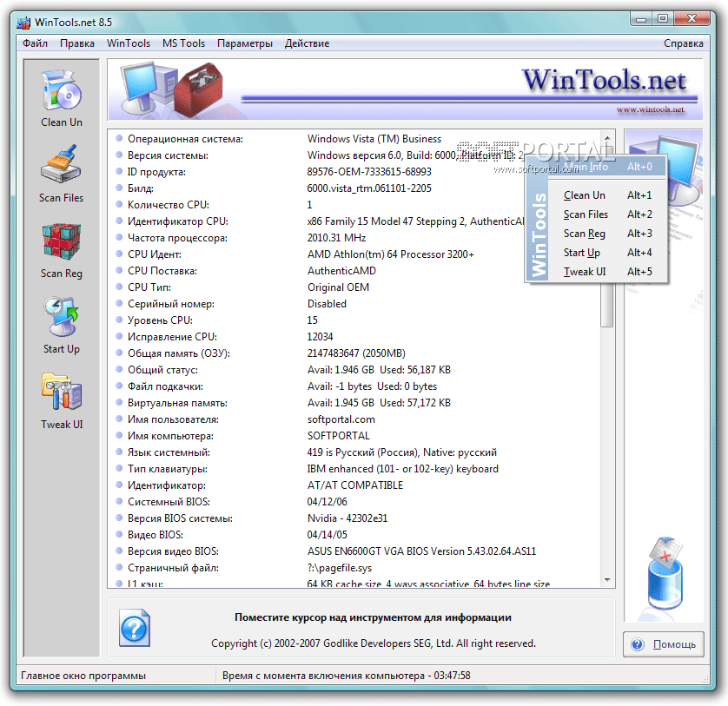
Task: Click the uptime 03:47:58 status entry
Action: (347, 676)
